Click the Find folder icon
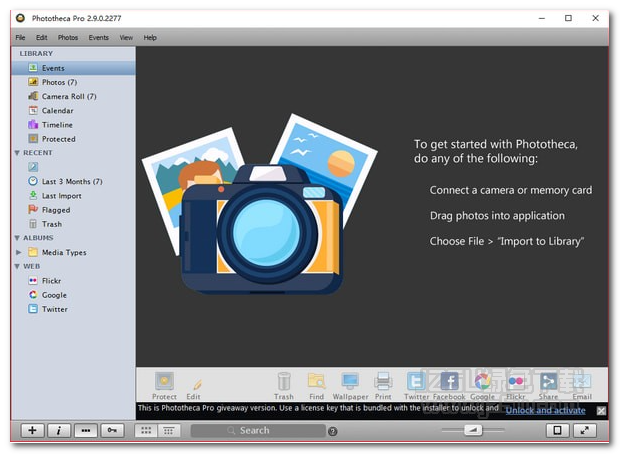This screenshot has height=454, width=620. pyautogui.click(x=317, y=381)
